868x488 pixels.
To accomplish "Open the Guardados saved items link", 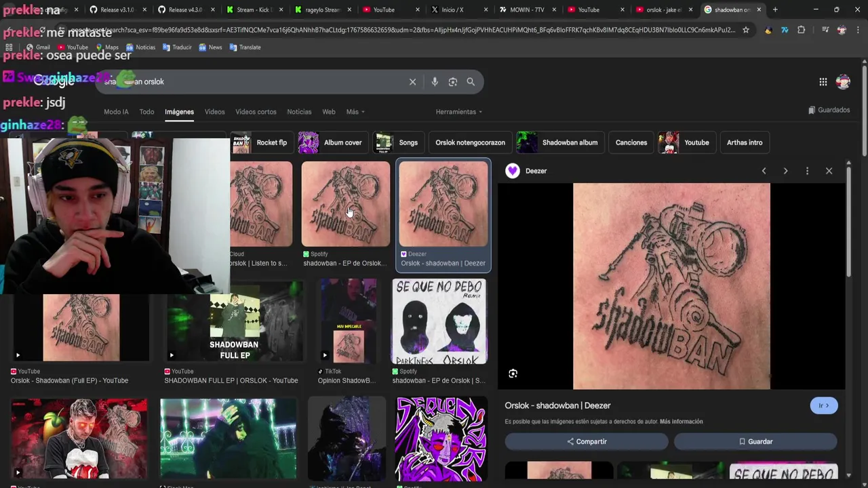I will click(x=829, y=110).
